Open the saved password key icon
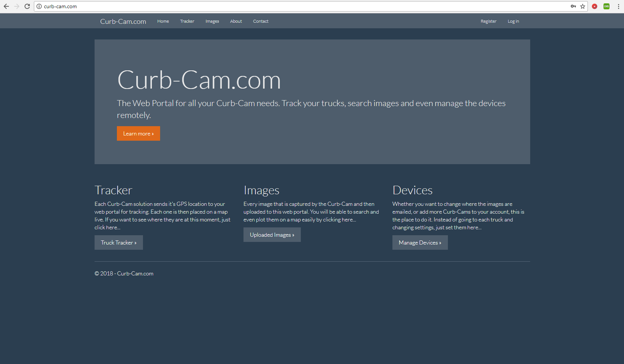This screenshot has height=364, width=624. 573,6
